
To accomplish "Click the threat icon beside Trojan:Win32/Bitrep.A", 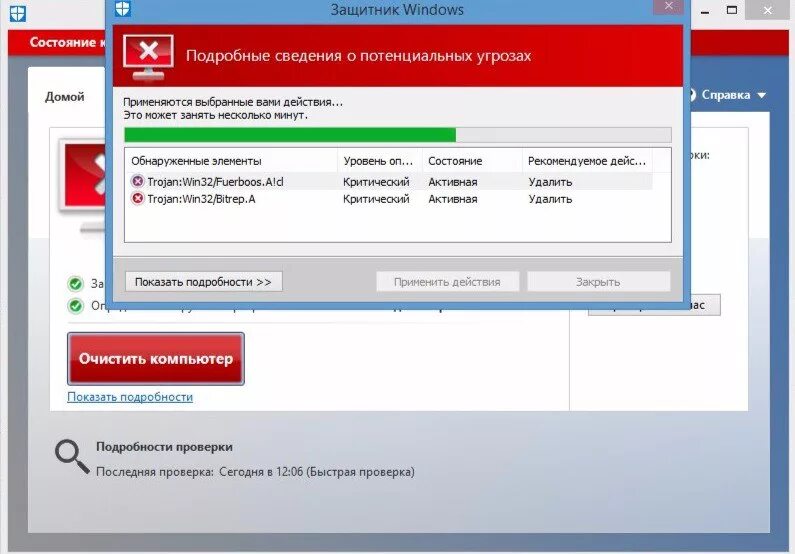I will [137, 198].
